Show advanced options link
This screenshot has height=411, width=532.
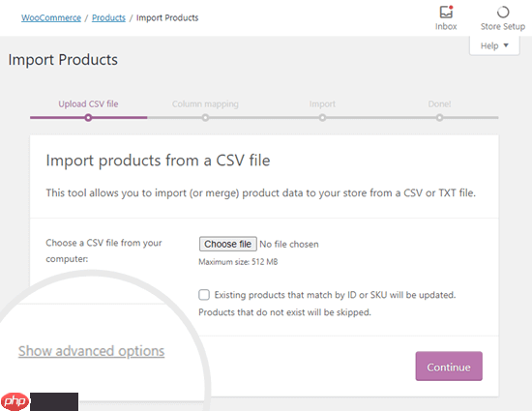coord(91,351)
